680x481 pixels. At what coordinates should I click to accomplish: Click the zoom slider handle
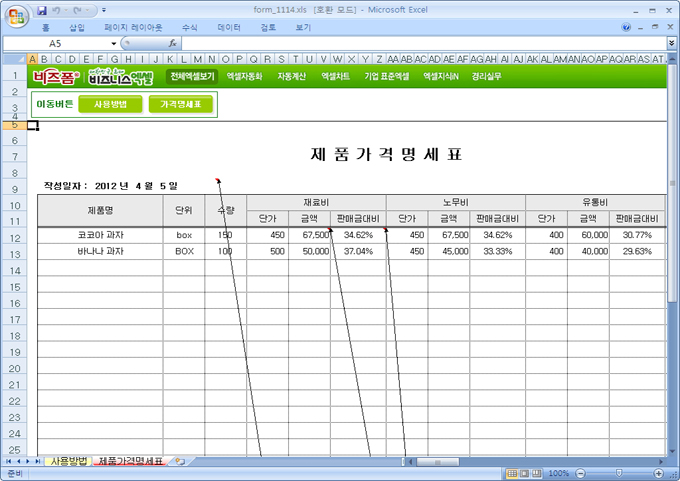[x=618, y=472]
